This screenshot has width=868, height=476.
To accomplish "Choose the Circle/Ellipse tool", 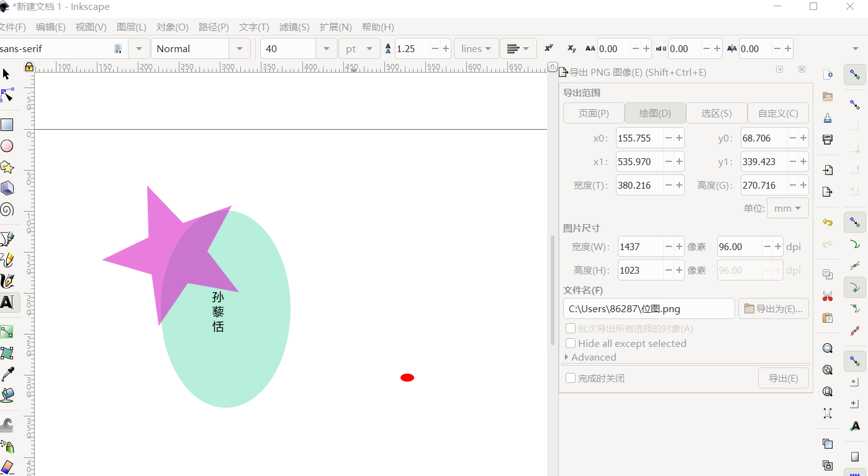I will tap(7, 146).
